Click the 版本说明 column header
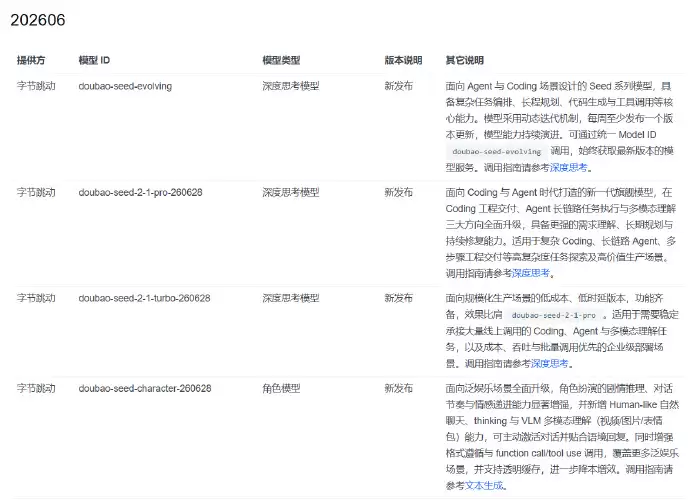The image size is (690, 500). [403, 60]
